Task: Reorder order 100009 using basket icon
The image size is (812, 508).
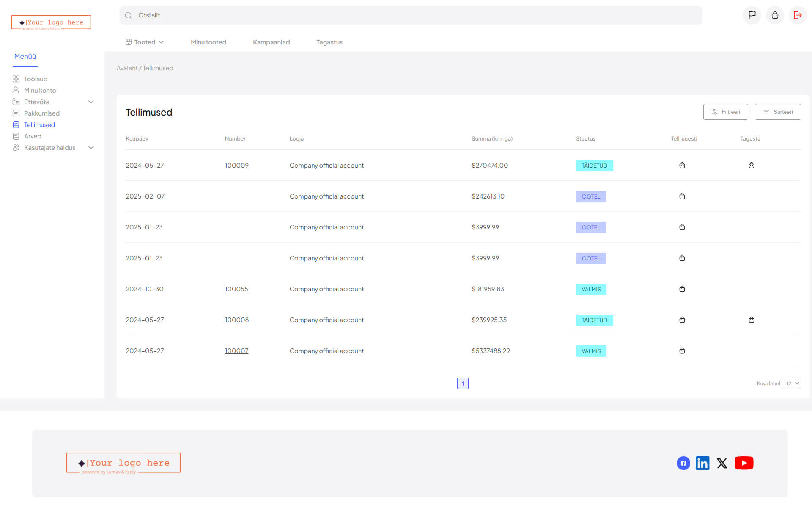Action: pyautogui.click(x=682, y=166)
